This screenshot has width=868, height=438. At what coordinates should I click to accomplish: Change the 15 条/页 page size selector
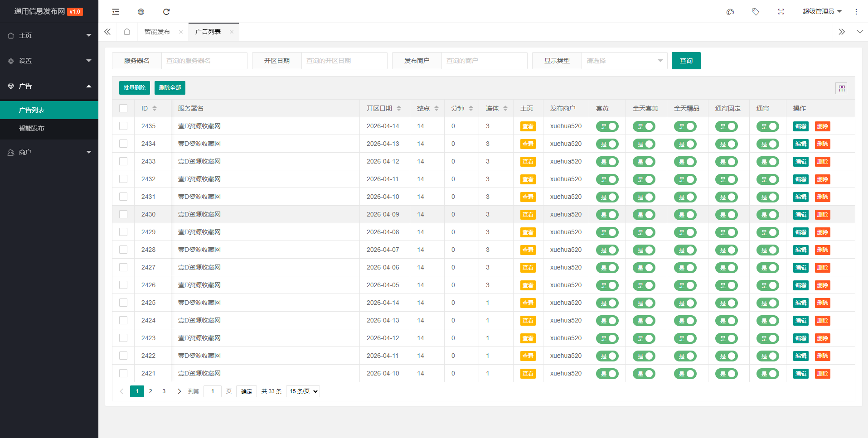pyautogui.click(x=303, y=391)
